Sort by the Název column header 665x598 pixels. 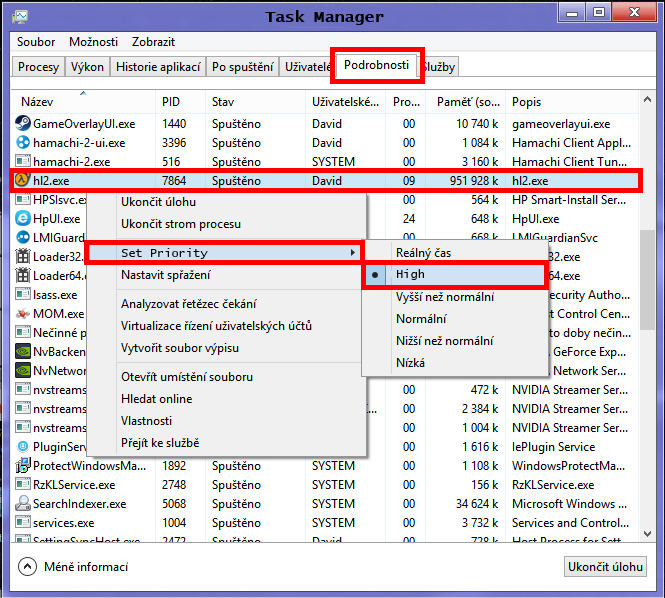coord(83,102)
